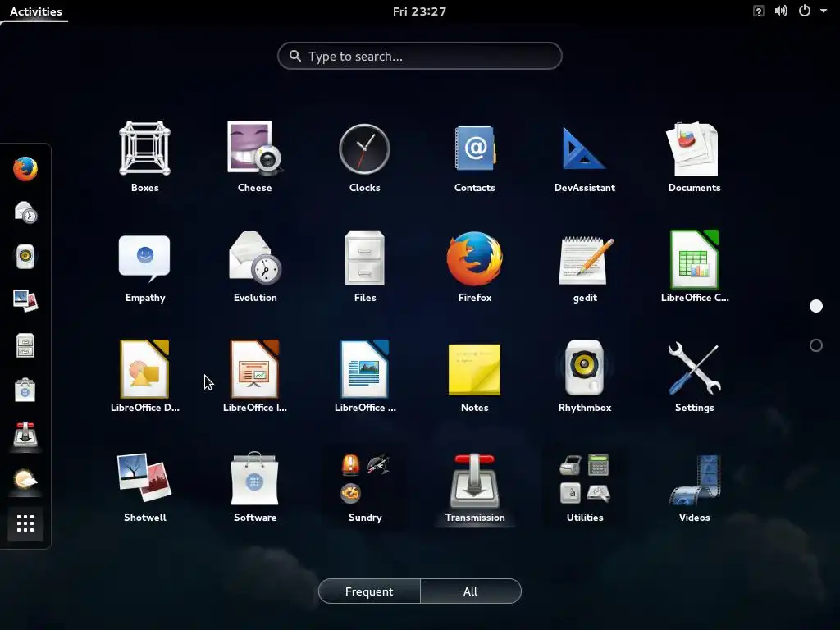Launch DevAssistant
The width and height of the screenshot is (840, 630).
(584, 157)
